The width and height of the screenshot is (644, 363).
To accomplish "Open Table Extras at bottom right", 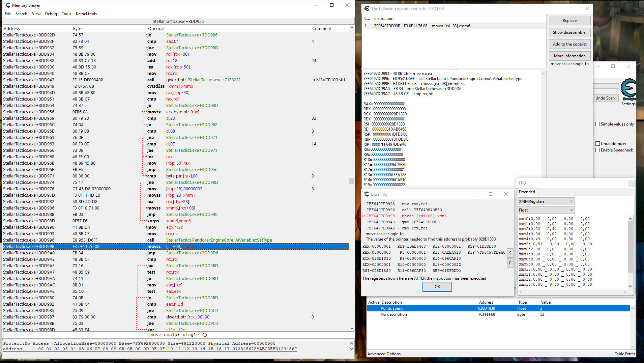I will pyautogui.click(x=624, y=354).
